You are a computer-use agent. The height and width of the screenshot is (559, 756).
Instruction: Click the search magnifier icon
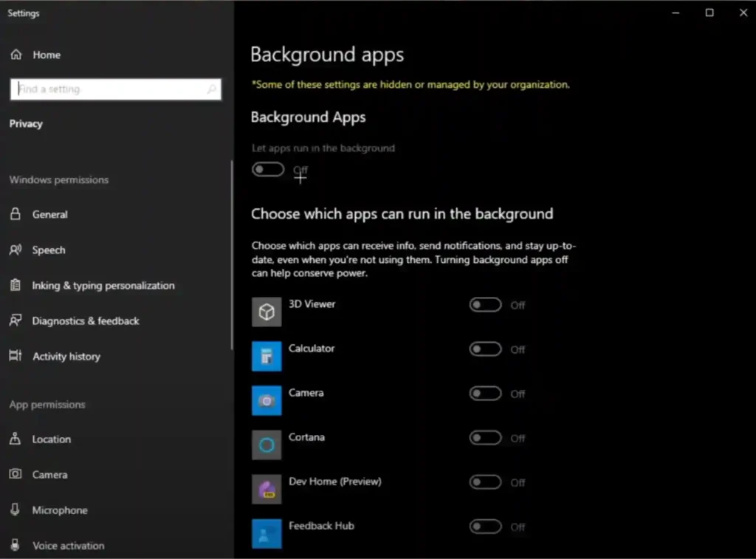click(211, 89)
